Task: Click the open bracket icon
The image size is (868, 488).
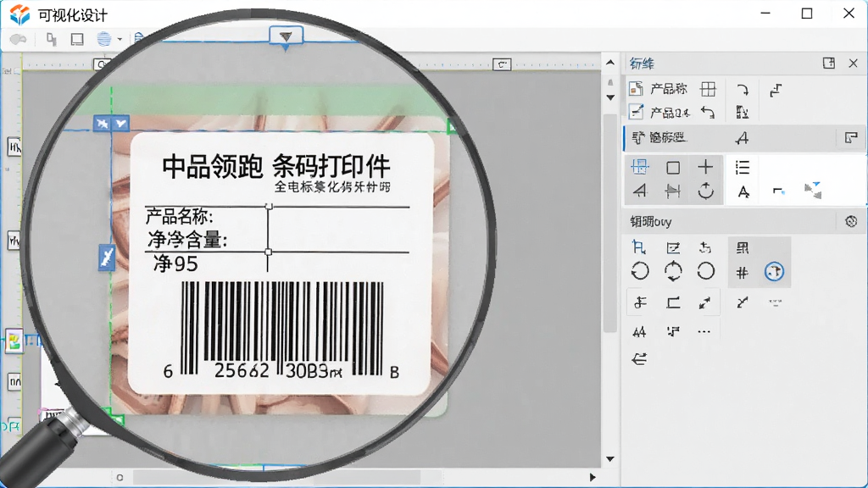Action: tap(673, 302)
